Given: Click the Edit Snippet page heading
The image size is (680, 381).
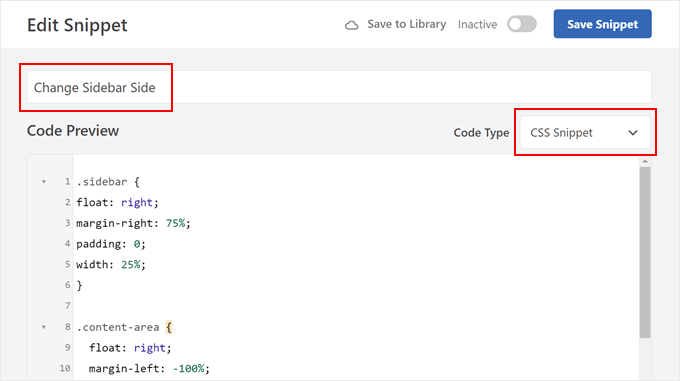Looking at the screenshot, I should 77,25.
